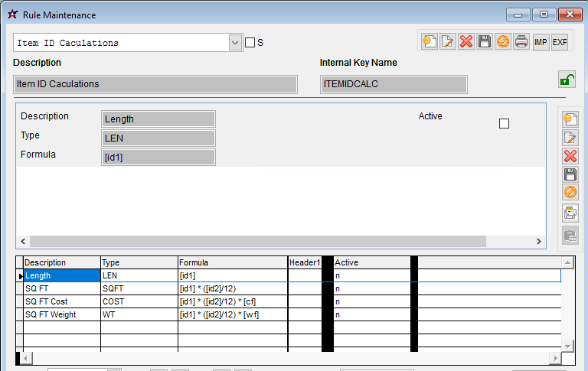Click the Internal Key Name field

pyautogui.click(x=394, y=84)
